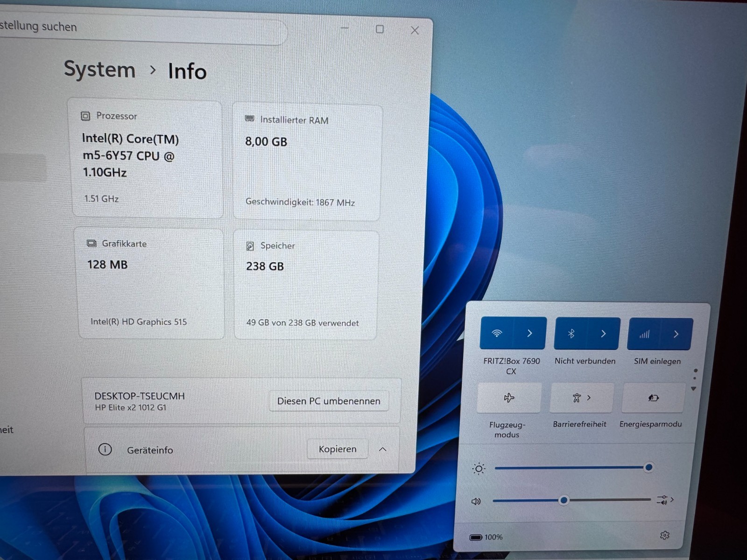Click the Kopieren button
The width and height of the screenshot is (747, 560).
[338, 449]
